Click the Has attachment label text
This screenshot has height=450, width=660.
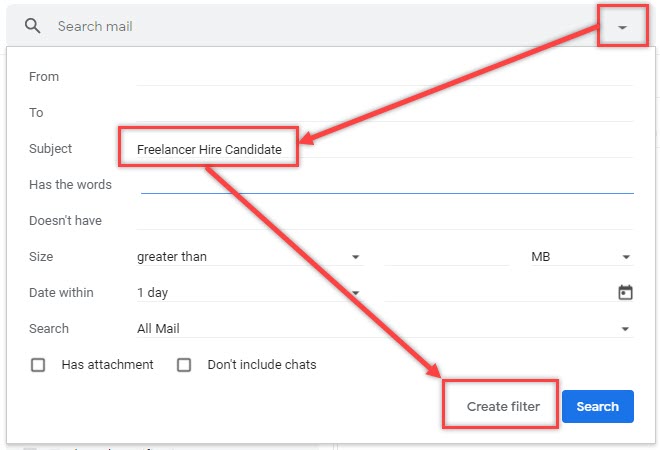click(x=107, y=365)
